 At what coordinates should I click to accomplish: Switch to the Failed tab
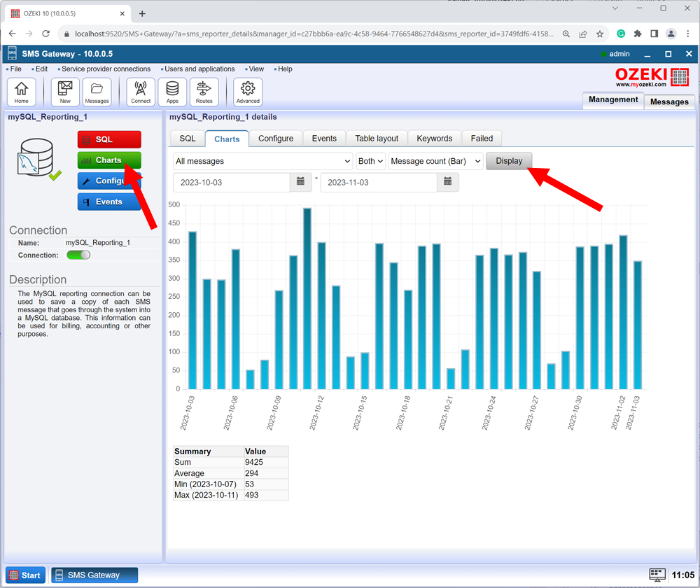(x=482, y=139)
